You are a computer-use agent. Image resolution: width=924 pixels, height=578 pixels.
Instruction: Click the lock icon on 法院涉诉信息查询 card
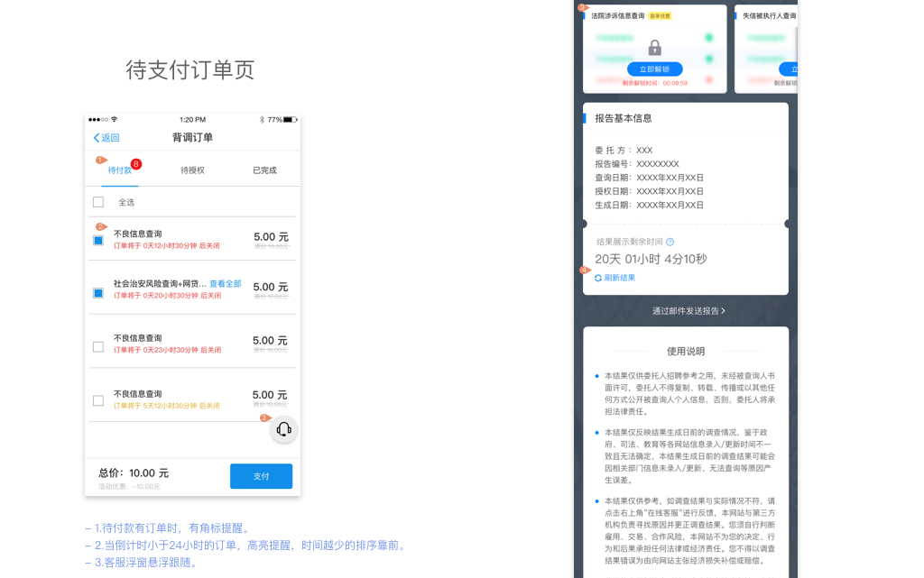[654, 48]
